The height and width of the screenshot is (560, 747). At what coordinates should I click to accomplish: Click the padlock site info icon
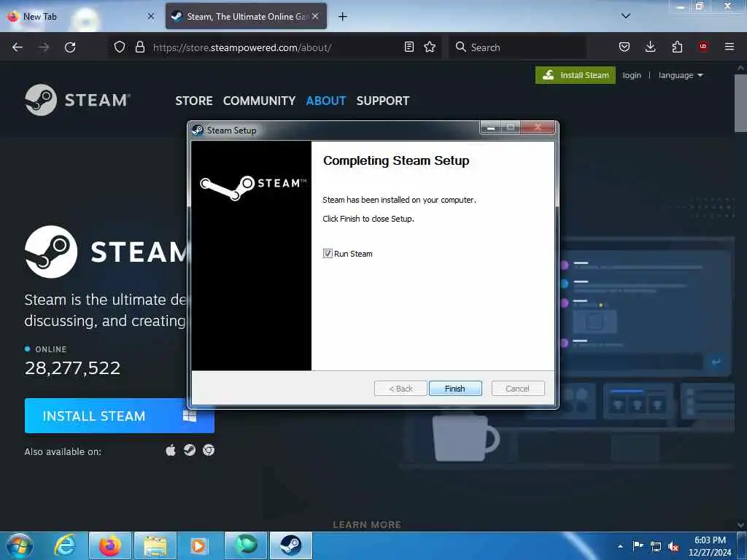click(140, 47)
